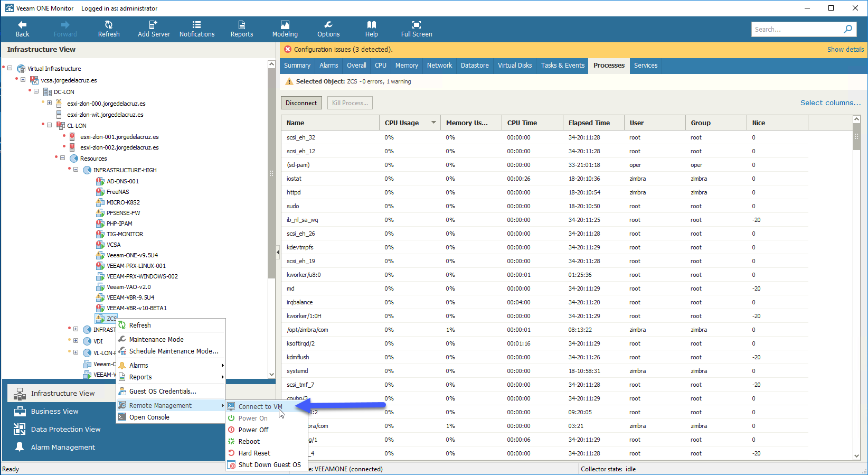
Task: Open the Modeling tool
Action: tap(285, 29)
